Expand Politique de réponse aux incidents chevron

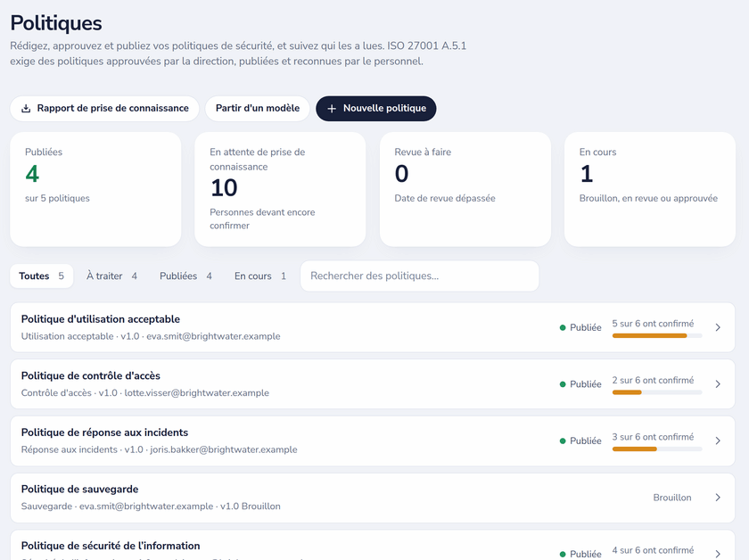pos(718,441)
